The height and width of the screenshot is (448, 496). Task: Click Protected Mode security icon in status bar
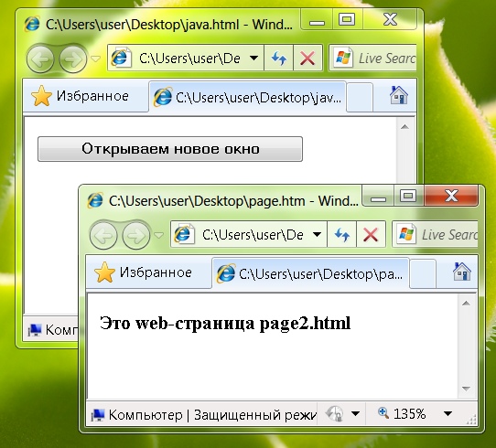point(335,413)
